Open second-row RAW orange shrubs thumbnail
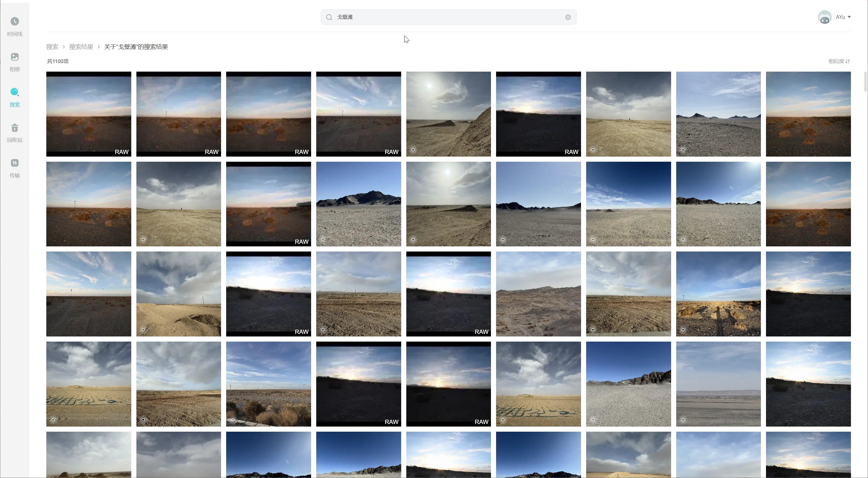This screenshot has width=868, height=478. 268,204
